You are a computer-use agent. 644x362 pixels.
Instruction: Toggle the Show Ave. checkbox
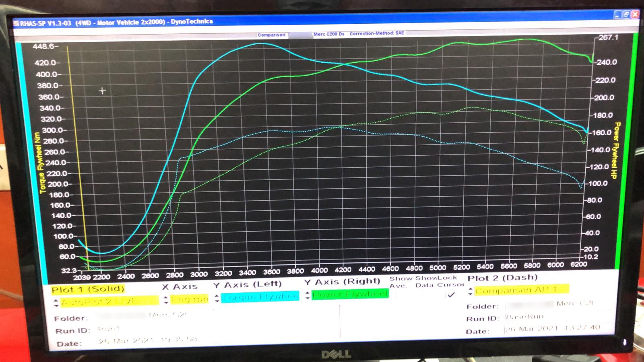[x=401, y=295]
